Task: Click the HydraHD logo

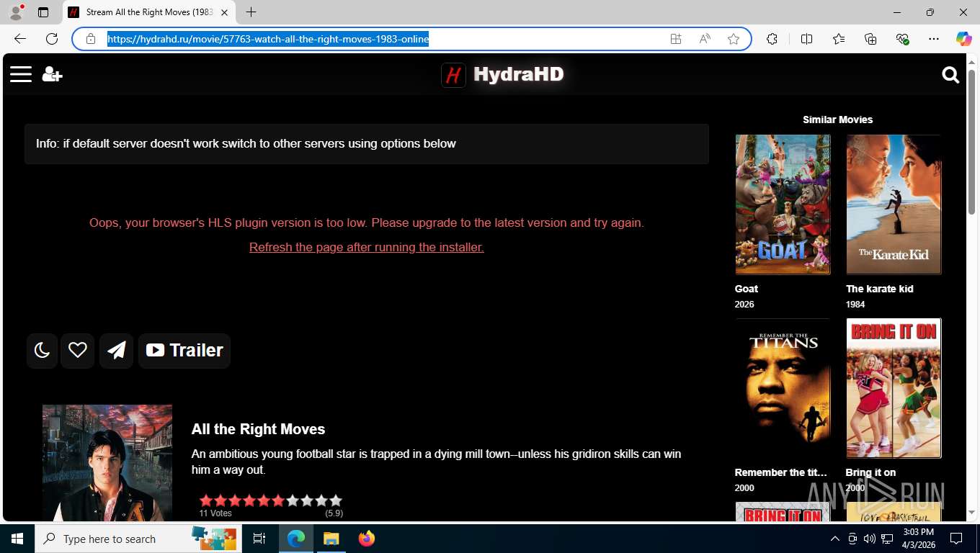Action: pos(503,74)
